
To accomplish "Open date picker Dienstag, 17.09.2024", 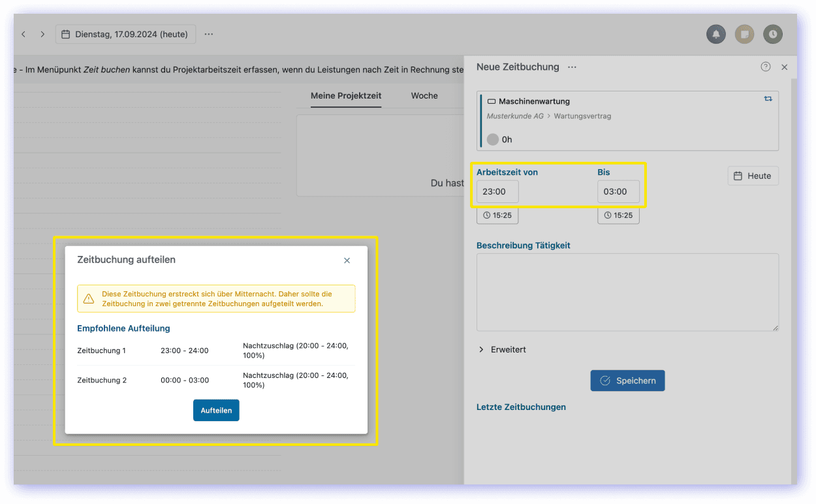I will [x=125, y=34].
